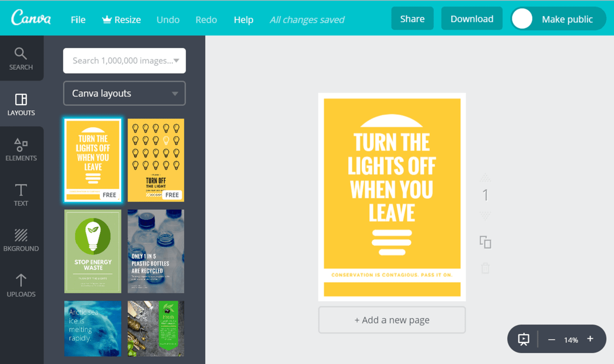Open the search box dropdown arrow
The image size is (614, 364).
pos(177,61)
